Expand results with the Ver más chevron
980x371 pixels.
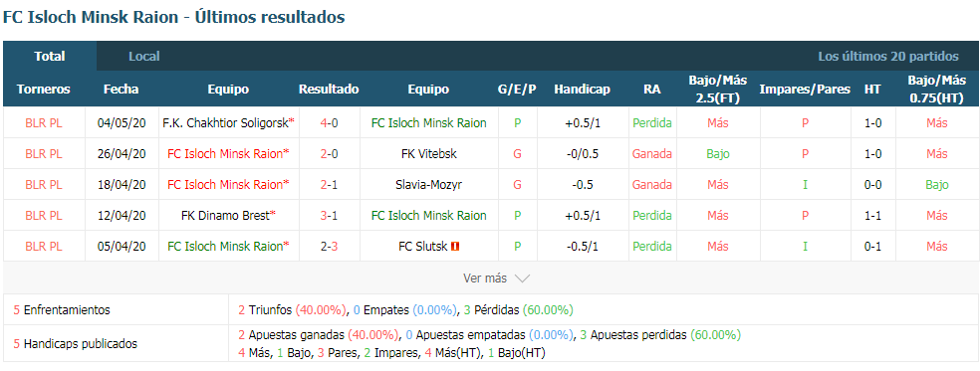(522, 278)
